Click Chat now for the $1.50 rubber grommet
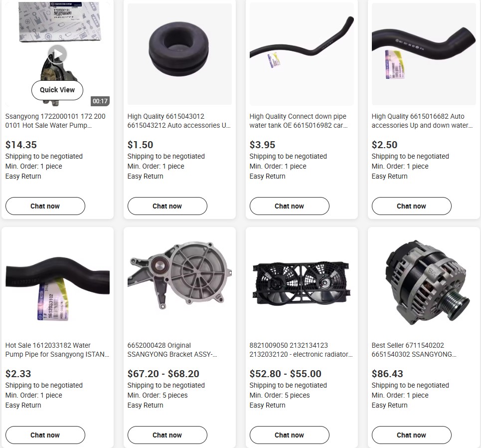 pyautogui.click(x=167, y=206)
